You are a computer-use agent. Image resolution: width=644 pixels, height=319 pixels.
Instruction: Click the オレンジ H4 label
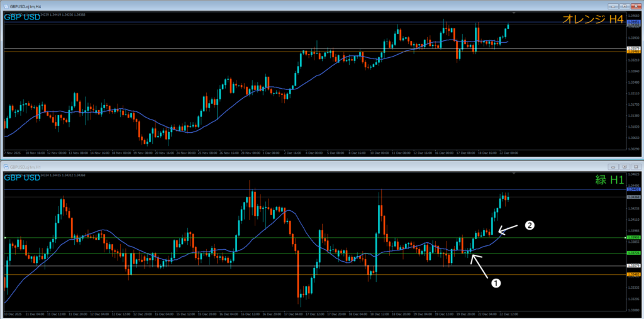pos(593,20)
